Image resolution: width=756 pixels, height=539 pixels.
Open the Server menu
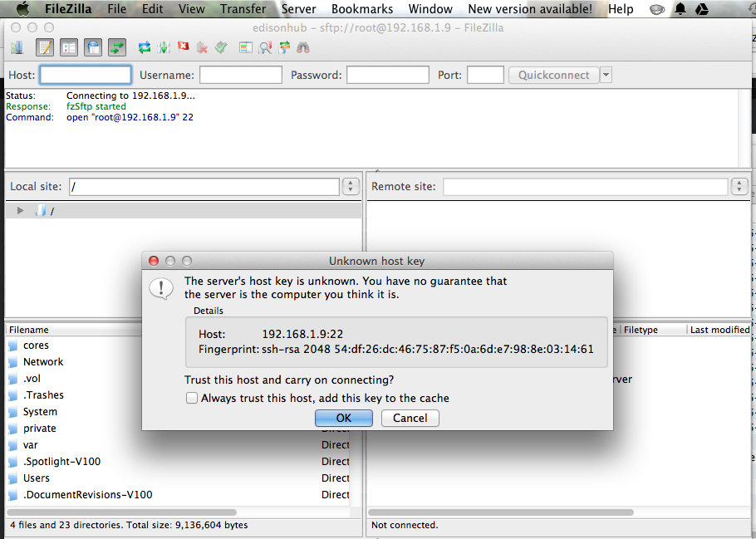pyautogui.click(x=298, y=8)
